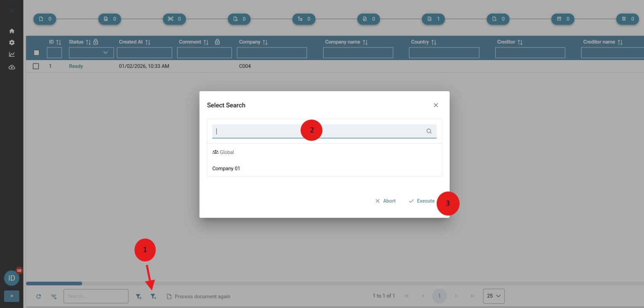Open settings gear in sidebar
The height and width of the screenshot is (308, 644).
12,43
